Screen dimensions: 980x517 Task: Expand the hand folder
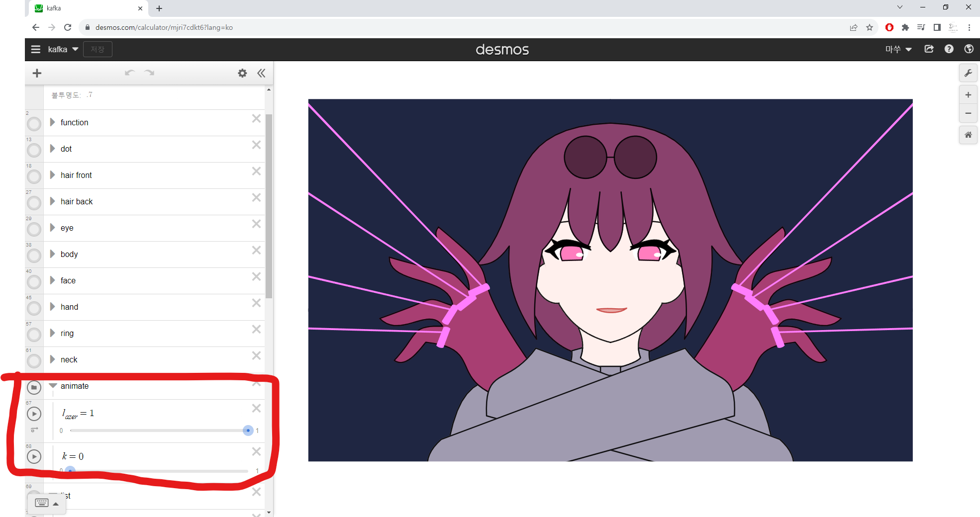coord(52,307)
